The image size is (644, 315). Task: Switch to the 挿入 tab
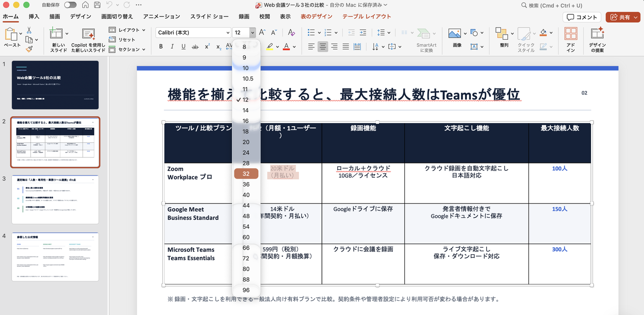click(x=34, y=17)
